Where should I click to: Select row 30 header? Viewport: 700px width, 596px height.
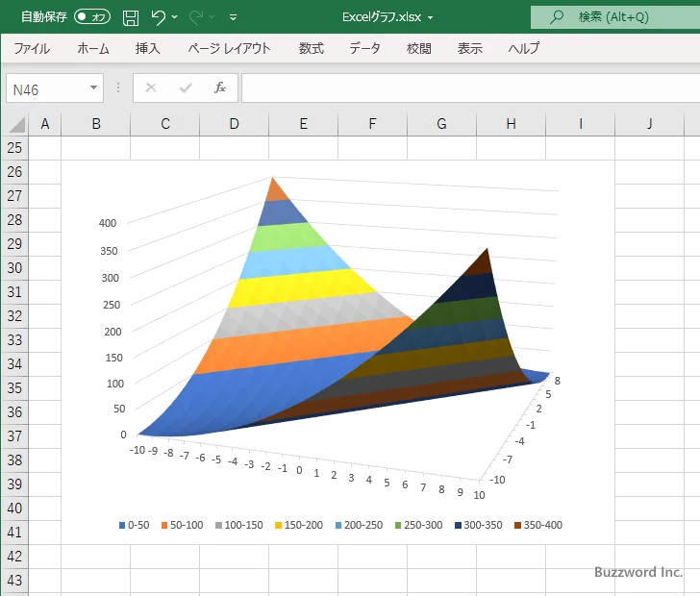tap(14, 268)
